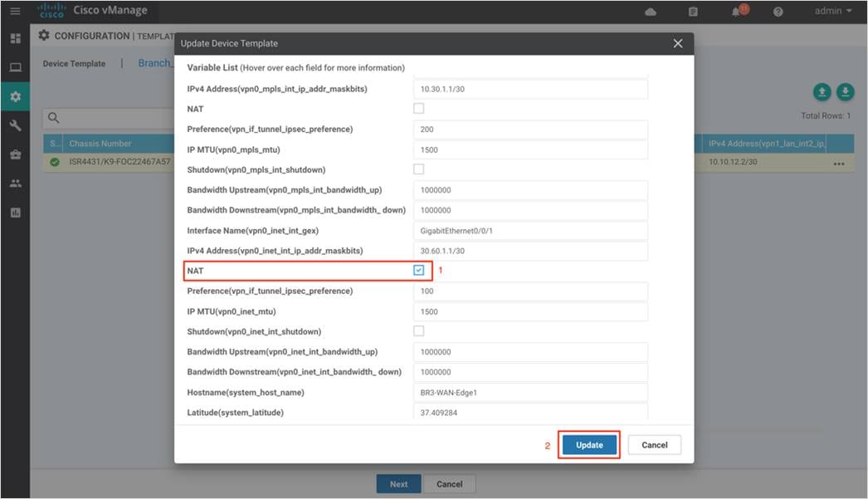The height and width of the screenshot is (499, 868).
Task: Open the Branch template link
Action: point(155,63)
